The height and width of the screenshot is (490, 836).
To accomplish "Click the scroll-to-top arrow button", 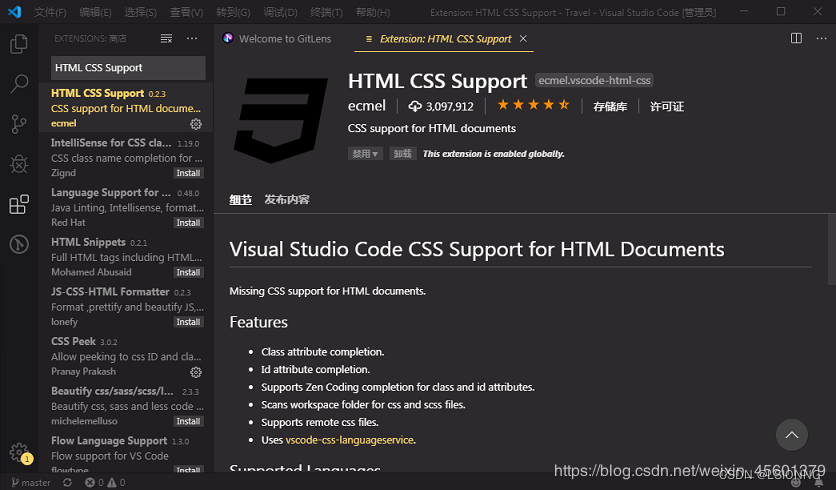I will (x=792, y=435).
